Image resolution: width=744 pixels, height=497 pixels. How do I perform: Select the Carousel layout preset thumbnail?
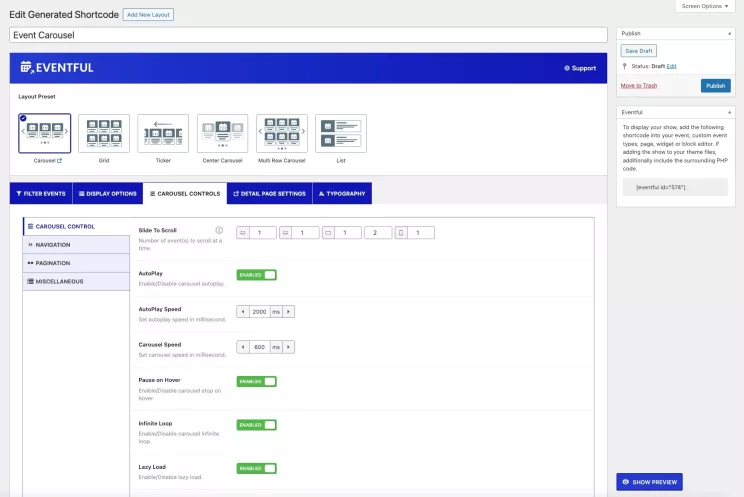coord(44,133)
